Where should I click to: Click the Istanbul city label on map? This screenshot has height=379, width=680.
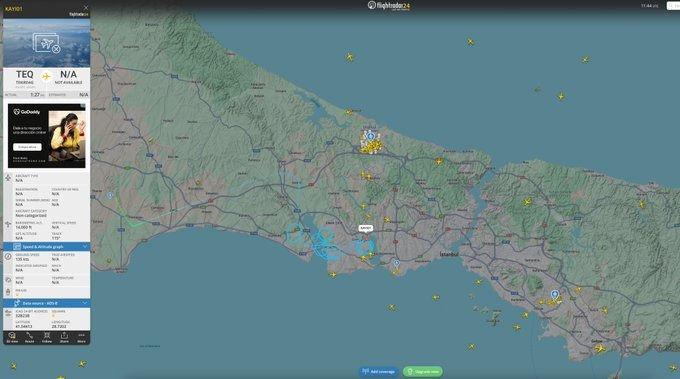449,254
